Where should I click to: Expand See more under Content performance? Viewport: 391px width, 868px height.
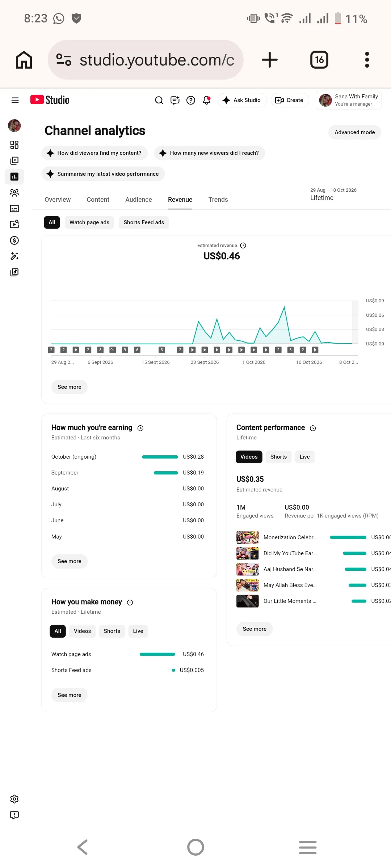[255, 629]
